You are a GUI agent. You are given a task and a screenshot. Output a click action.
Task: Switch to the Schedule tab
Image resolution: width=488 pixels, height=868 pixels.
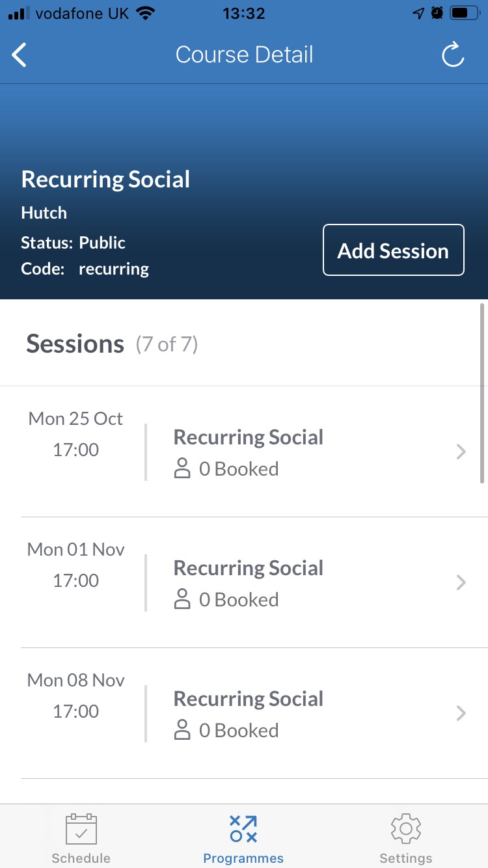[81, 858]
